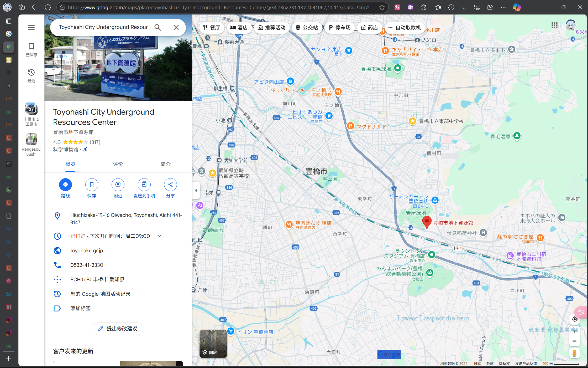Click the search text field
This screenshot has height=368, width=588.
[103, 27]
